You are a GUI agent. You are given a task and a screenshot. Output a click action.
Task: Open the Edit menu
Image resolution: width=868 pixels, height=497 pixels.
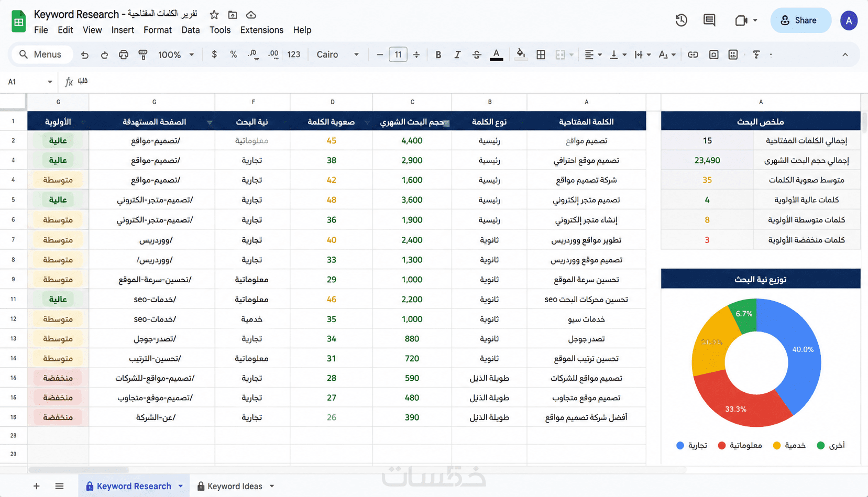65,30
